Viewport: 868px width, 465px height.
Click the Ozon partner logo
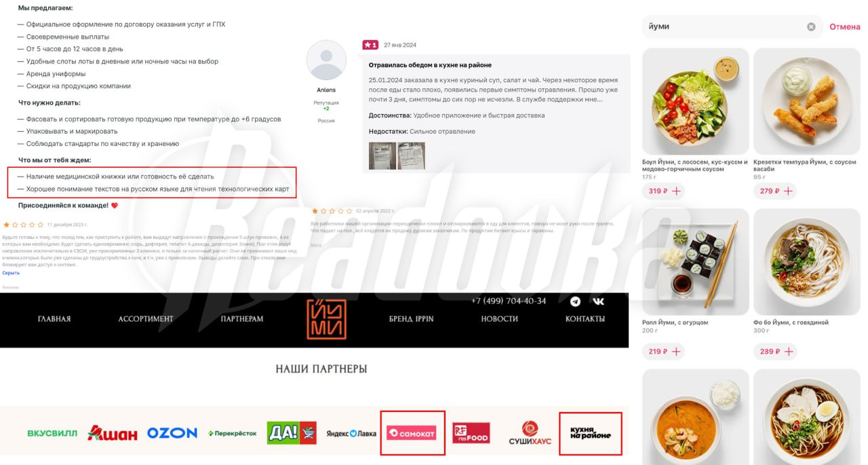point(172,433)
